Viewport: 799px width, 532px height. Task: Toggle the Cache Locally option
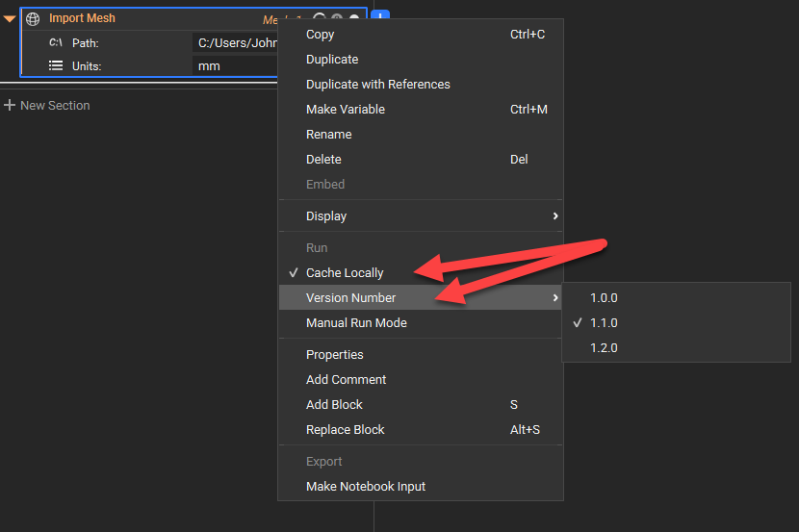[x=345, y=273]
